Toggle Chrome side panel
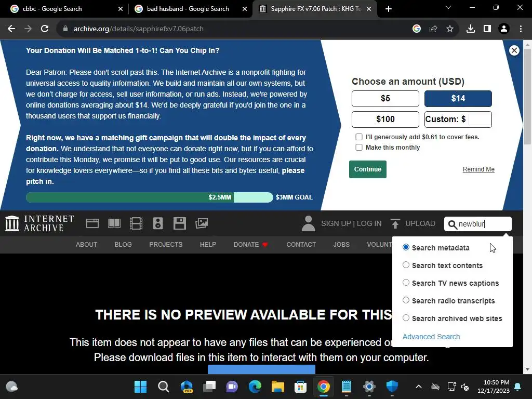 coord(487,29)
